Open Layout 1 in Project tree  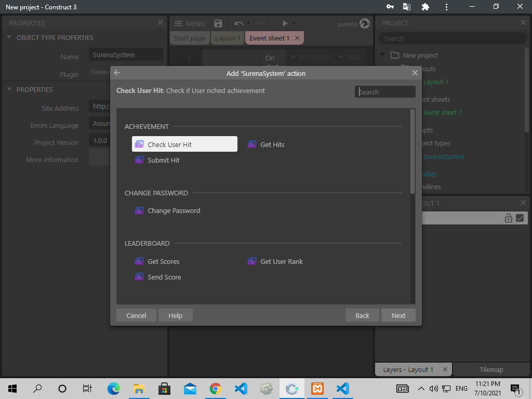point(436,82)
